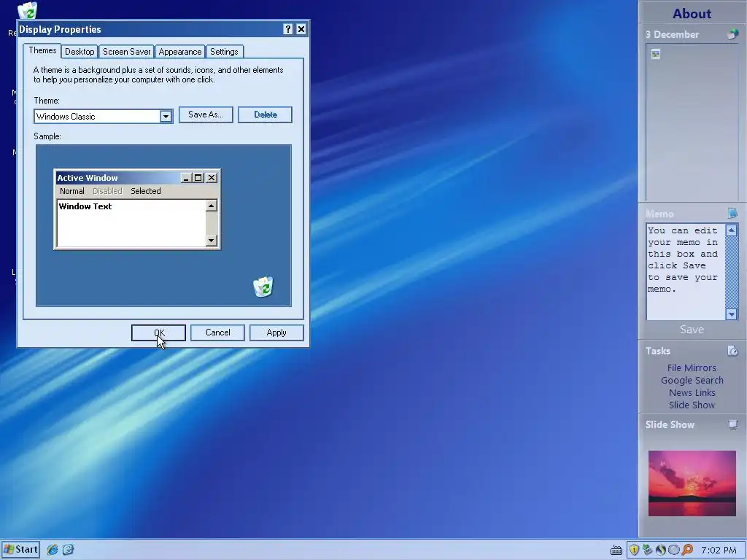Click the sample window's scroll down arrow

(212, 241)
